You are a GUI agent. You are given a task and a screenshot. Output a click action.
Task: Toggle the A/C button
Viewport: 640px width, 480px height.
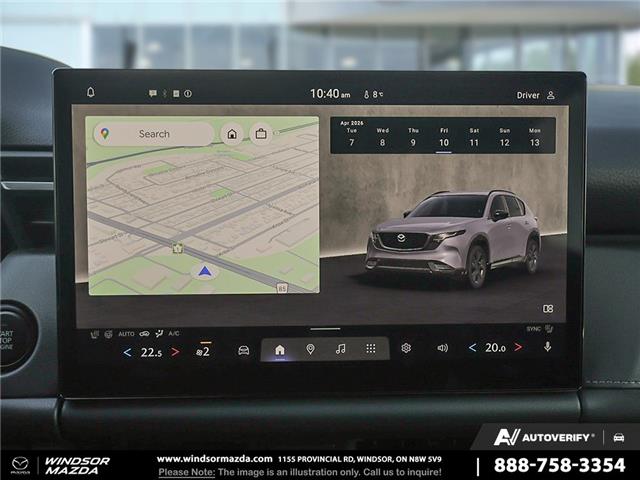point(174,333)
